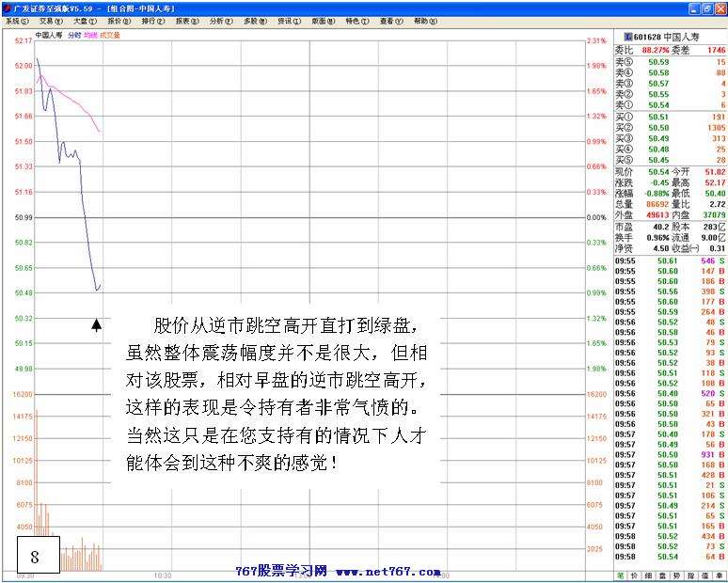
Task: Switch to the 价 bottom panel tab
Action: tap(635, 575)
